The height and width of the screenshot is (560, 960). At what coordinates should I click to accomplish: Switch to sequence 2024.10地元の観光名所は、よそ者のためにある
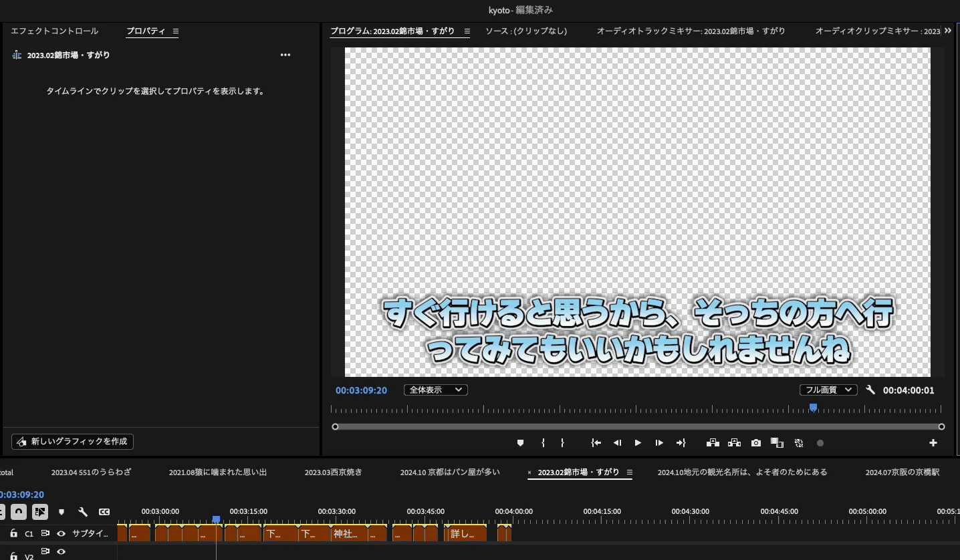(742, 472)
